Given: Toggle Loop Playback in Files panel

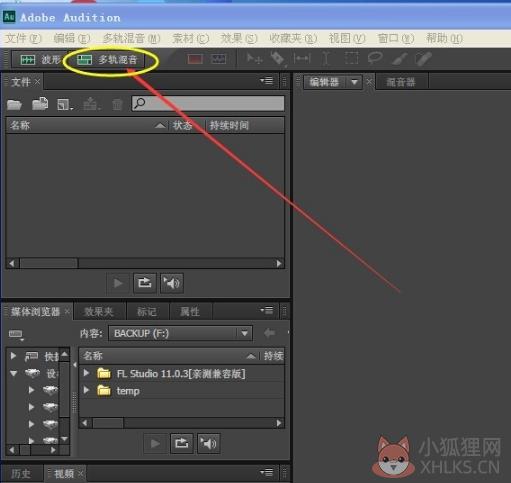Looking at the screenshot, I should tap(145, 283).
